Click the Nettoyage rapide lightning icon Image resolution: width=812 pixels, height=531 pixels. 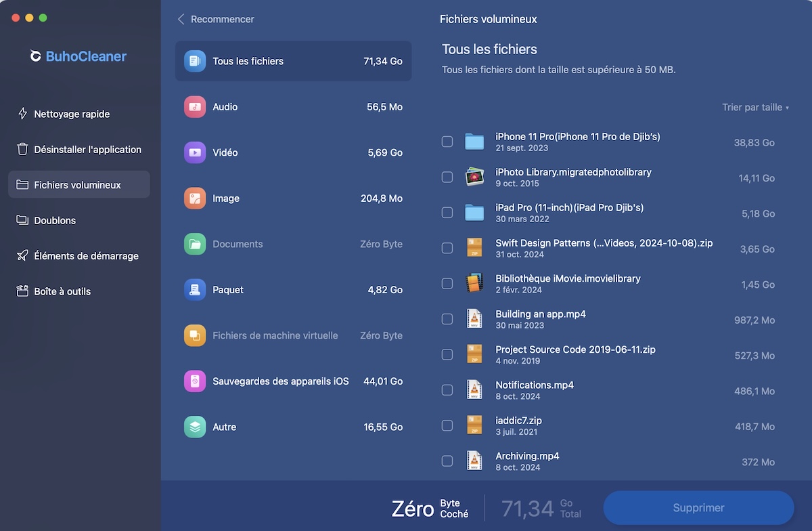(x=22, y=114)
